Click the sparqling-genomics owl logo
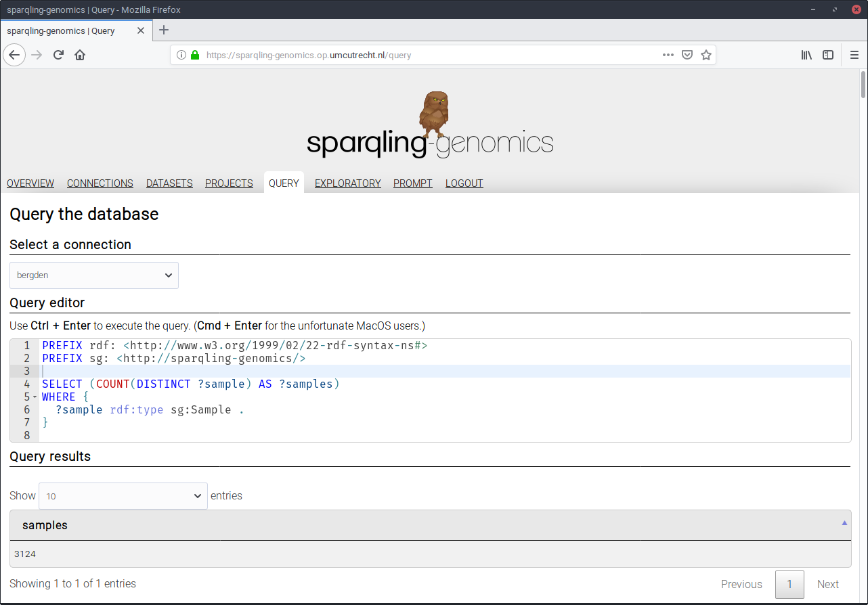868x605 pixels. [x=430, y=125]
